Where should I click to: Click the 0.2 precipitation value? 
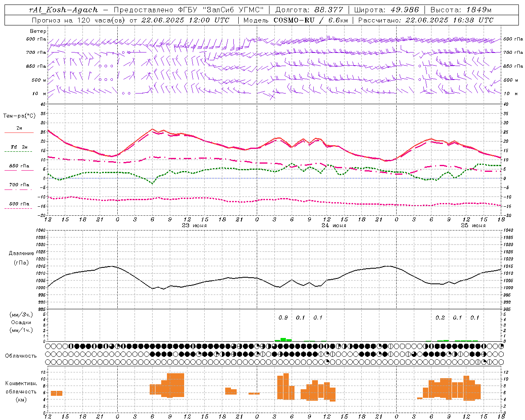point(440,318)
